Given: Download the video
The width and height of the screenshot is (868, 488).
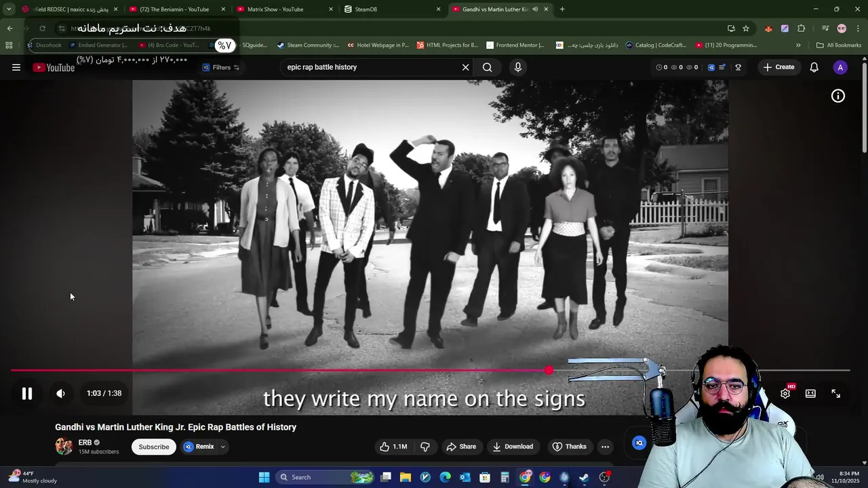Looking at the screenshot, I should pyautogui.click(x=513, y=447).
